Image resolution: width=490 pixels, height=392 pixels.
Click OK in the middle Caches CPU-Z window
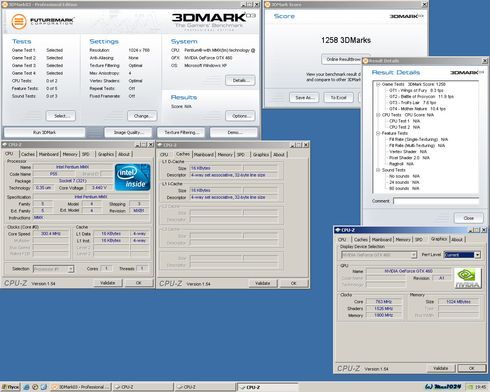pyautogui.click(x=293, y=283)
